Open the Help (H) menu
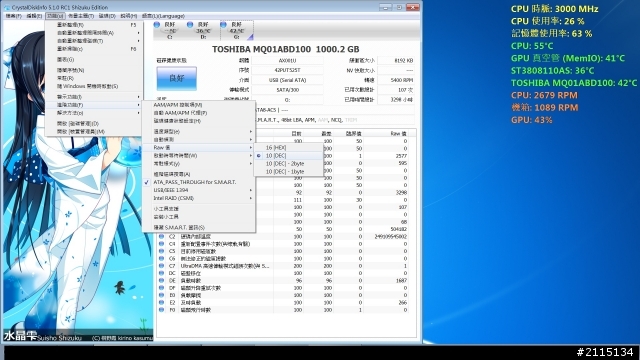Screen dimensions: 640x360 (x=129, y=16)
